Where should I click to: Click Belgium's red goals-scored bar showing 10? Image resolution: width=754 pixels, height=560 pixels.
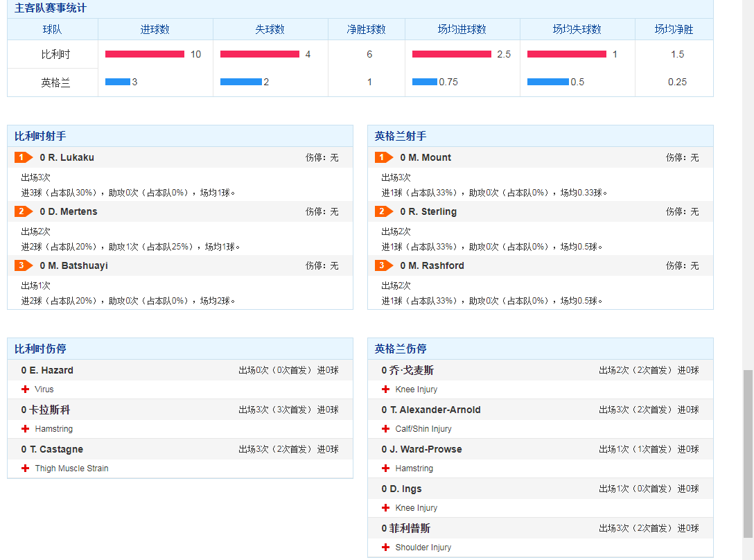pos(145,54)
